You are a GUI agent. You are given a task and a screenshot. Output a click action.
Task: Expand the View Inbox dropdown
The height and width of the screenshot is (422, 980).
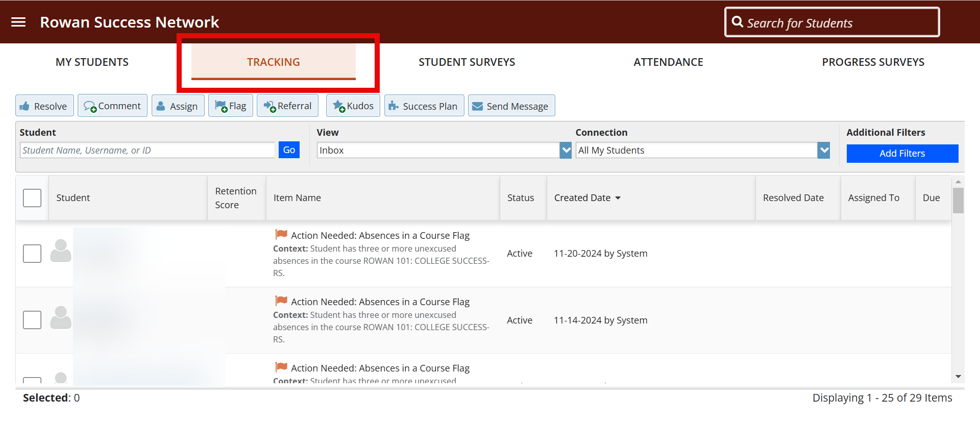(x=566, y=150)
